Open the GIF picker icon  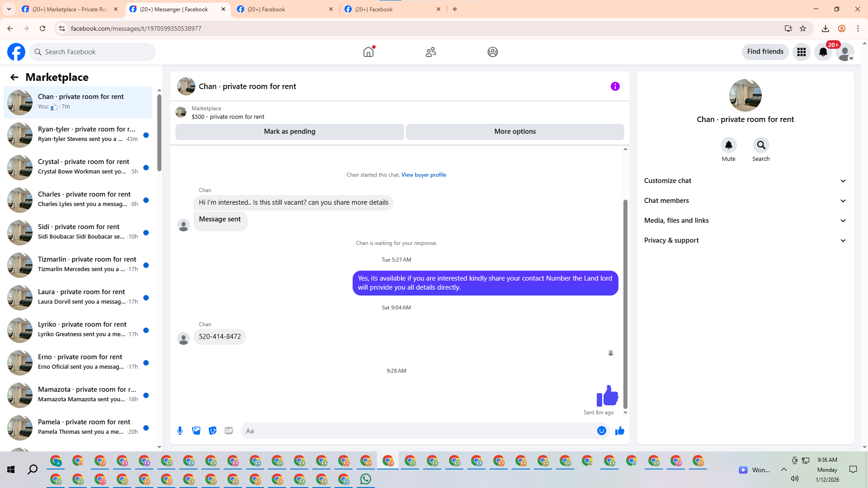pyautogui.click(x=229, y=431)
